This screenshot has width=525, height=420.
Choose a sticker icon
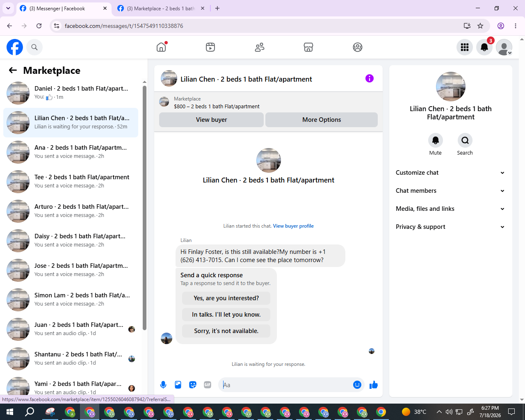click(x=193, y=385)
